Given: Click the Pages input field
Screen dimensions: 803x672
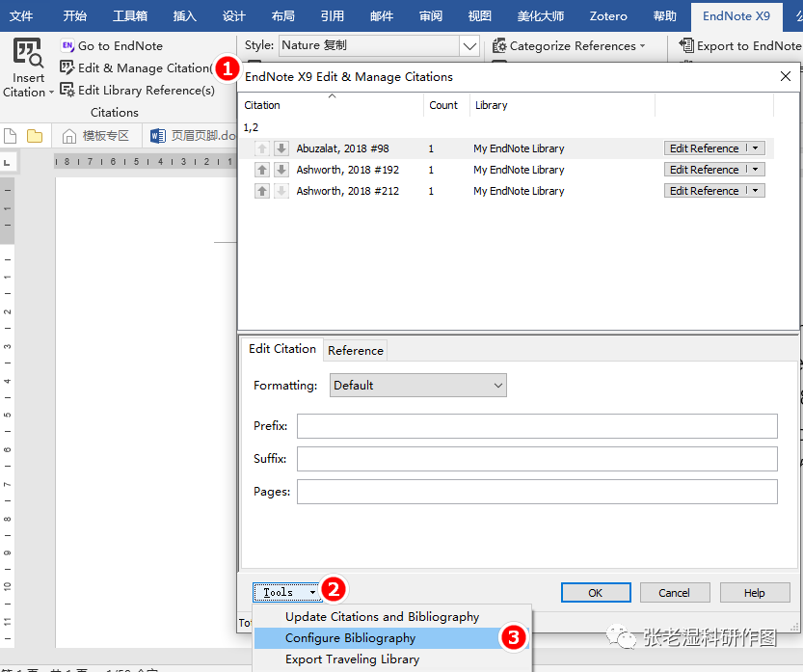Looking at the screenshot, I should pos(537,492).
